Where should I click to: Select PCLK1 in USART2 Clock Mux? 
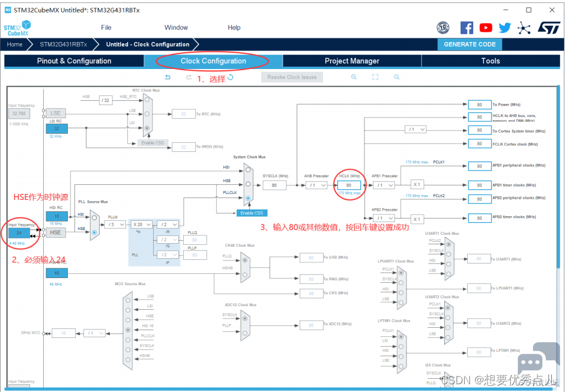coord(448,308)
